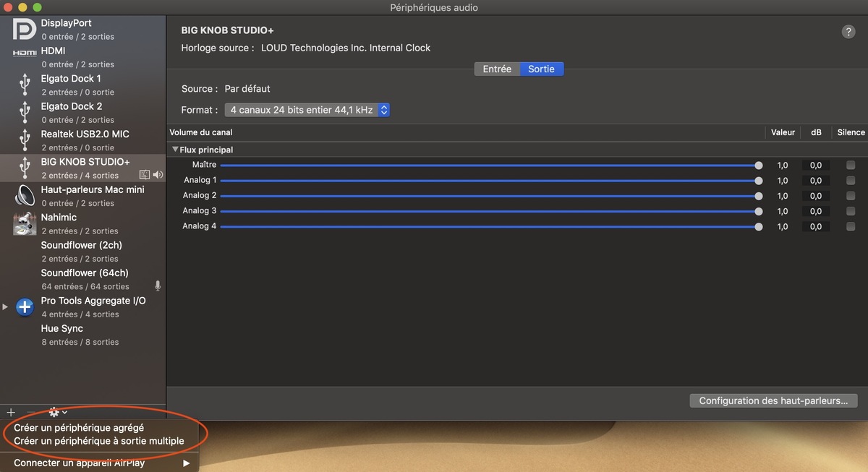Collapse the Flux principal section

175,150
